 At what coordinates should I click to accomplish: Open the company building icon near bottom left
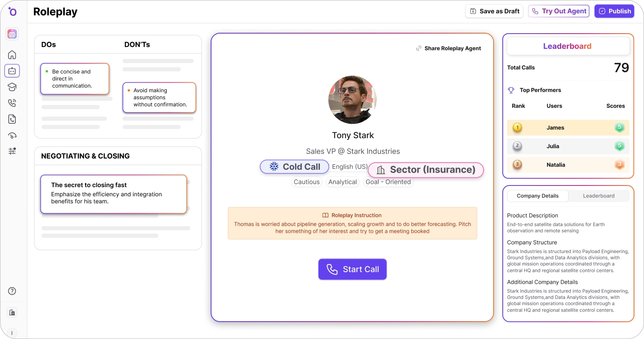12,312
